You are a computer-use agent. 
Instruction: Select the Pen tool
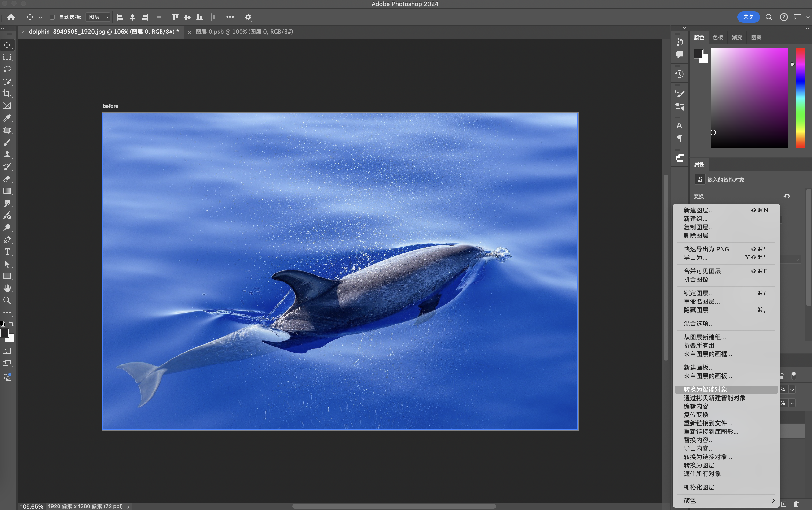point(7,240)
